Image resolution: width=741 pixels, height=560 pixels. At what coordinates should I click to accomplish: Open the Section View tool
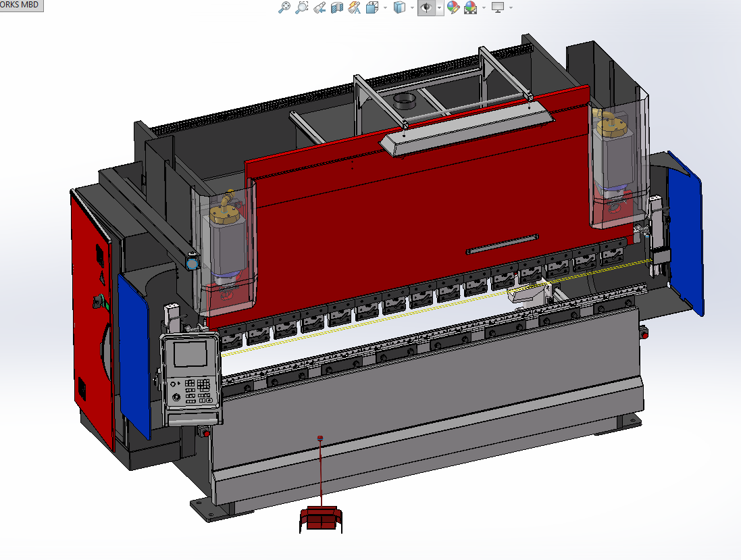pyautogui.click(x=337, y=7)
